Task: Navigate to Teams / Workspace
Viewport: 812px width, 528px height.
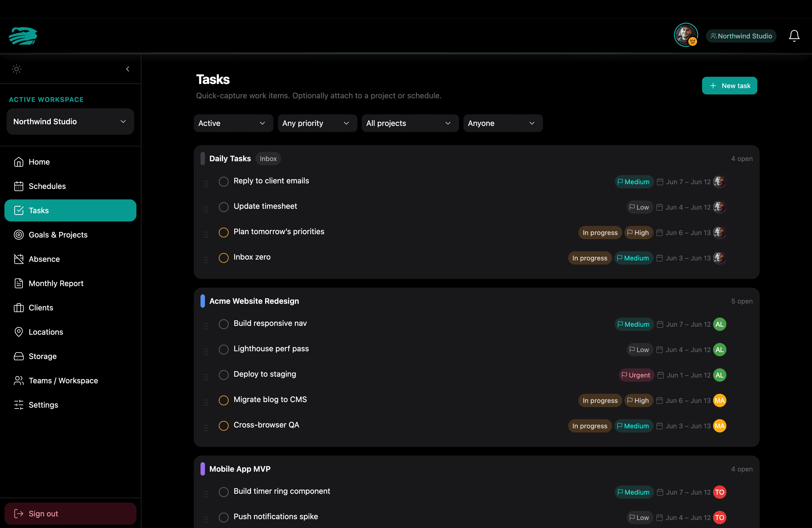Action: 70,381
